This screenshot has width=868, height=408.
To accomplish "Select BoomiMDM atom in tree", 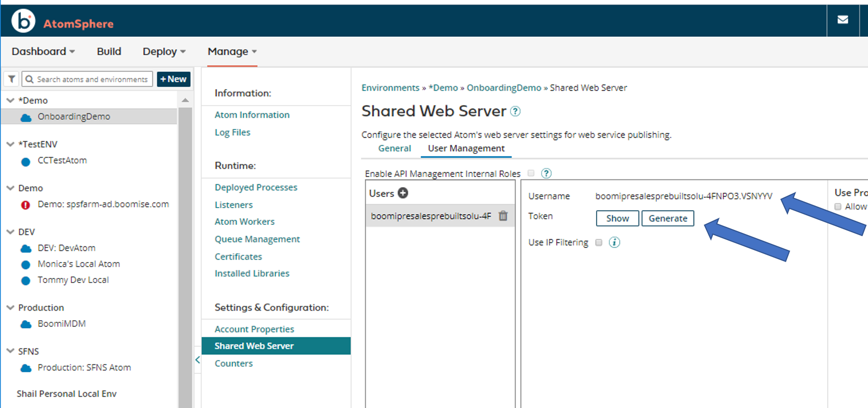I will (62, 324).
